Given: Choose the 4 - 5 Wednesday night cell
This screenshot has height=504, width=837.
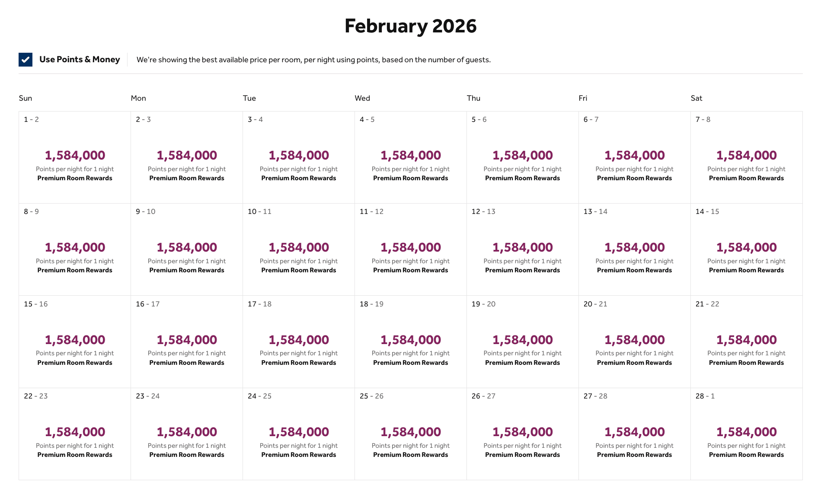Looking at the screenshot, I should click(x=411, y=157).
